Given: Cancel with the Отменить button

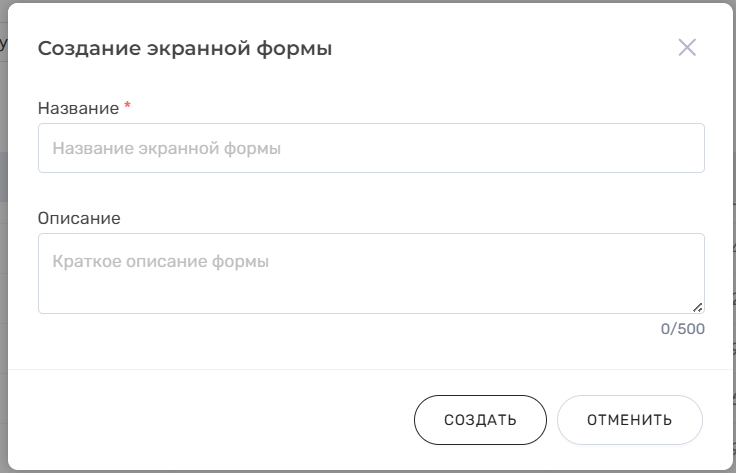Looking at the screenshot, I should 629,419.
